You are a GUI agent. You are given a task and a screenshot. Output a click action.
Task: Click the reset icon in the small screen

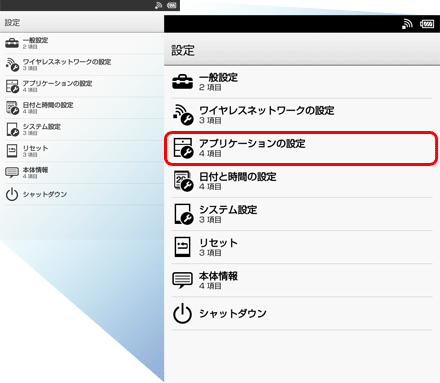point(12,151)
